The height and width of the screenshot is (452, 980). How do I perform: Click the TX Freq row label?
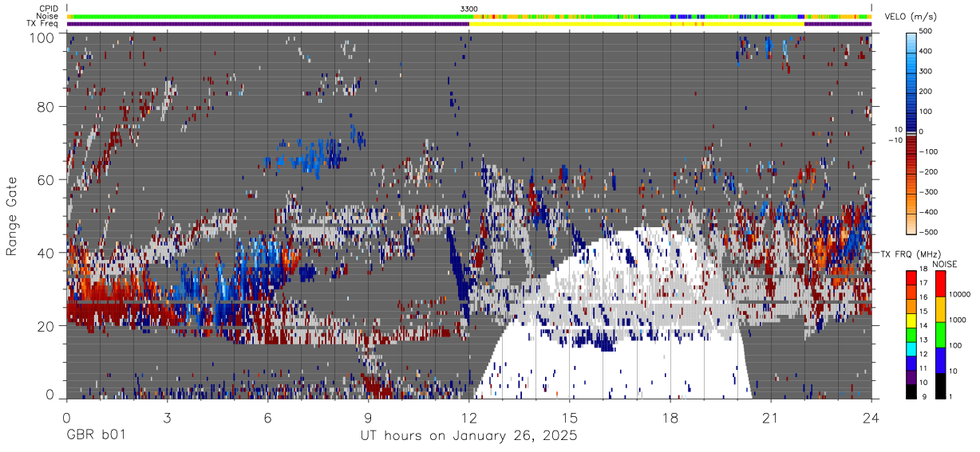point(43,23)
